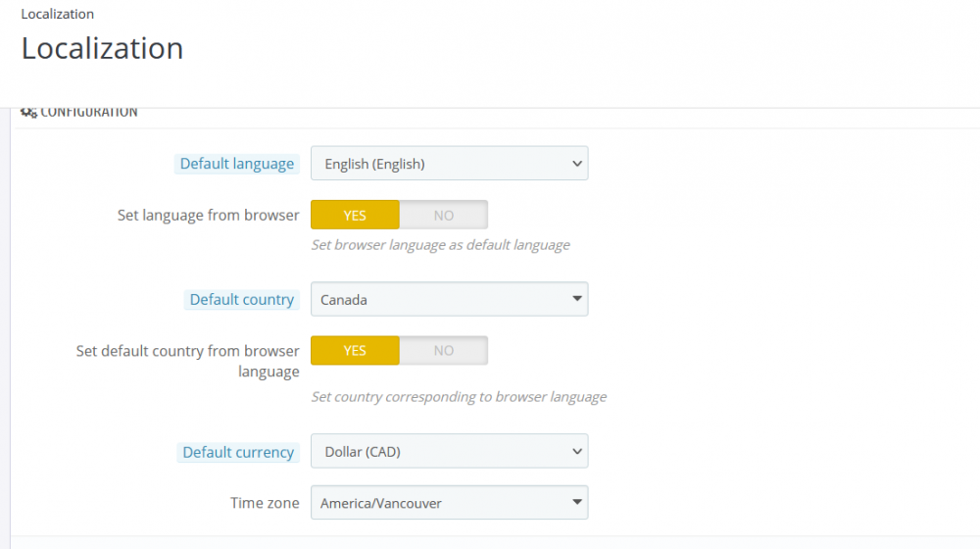Enable YES for Set language from browser
This screenshot has height=549, width=980.
[x=355, y=215]
